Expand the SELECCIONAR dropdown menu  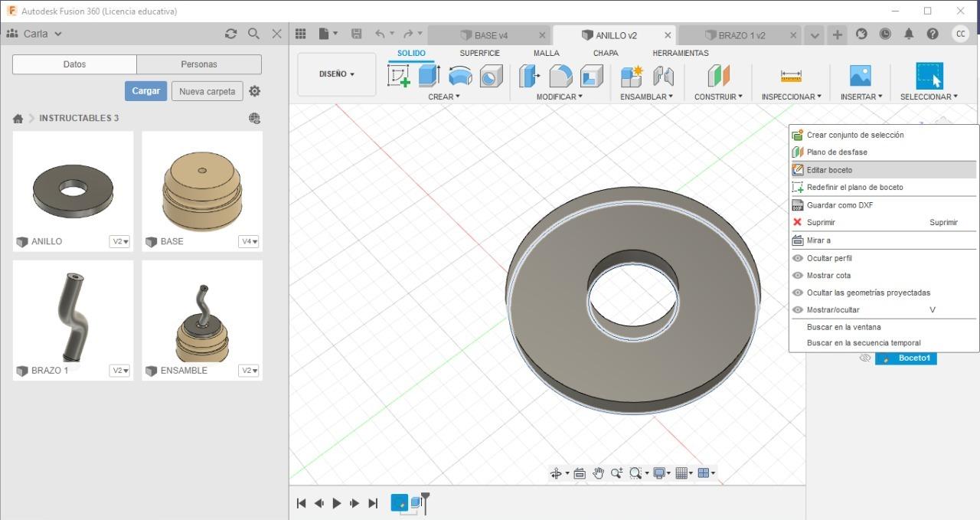(929, 96)
